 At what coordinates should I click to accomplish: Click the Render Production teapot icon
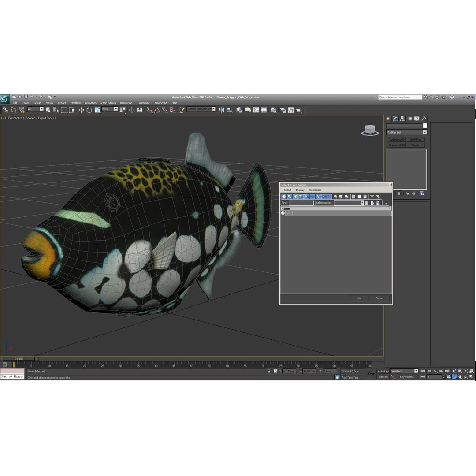(299, 110)
